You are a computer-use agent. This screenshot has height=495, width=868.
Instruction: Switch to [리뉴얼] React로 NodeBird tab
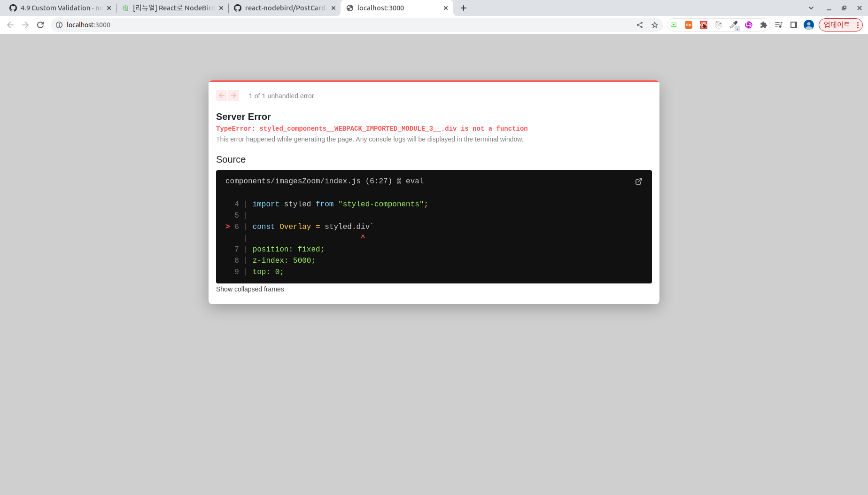[172, 8]
